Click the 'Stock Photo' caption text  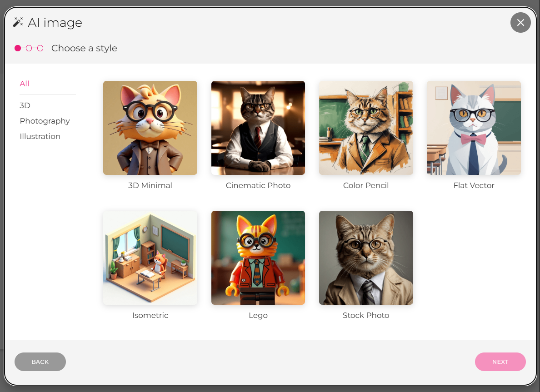pos(366,315)
